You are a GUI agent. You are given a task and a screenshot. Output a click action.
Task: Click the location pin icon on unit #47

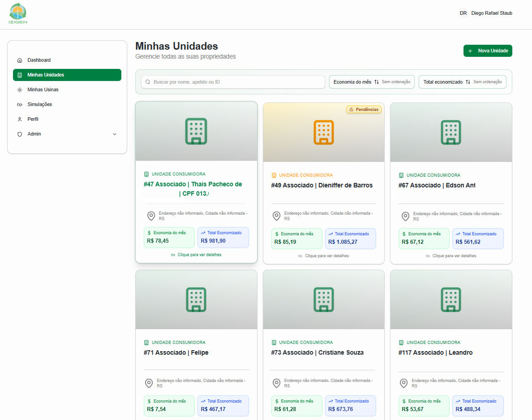point(151,216)
